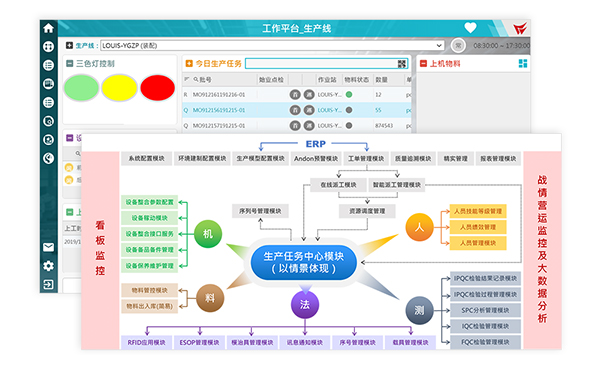Collapse the 上机物料 panel

[x=423, y=64]
